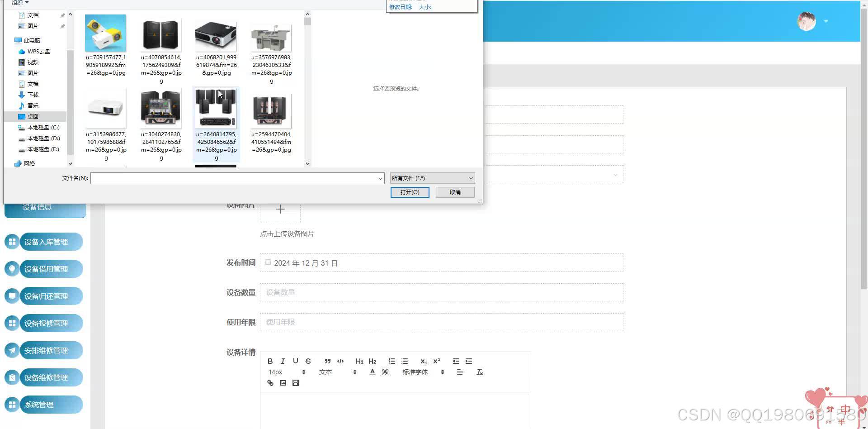Screen dimensions: 868x429
Task: Insert a bulleted list
Action: 405,361
